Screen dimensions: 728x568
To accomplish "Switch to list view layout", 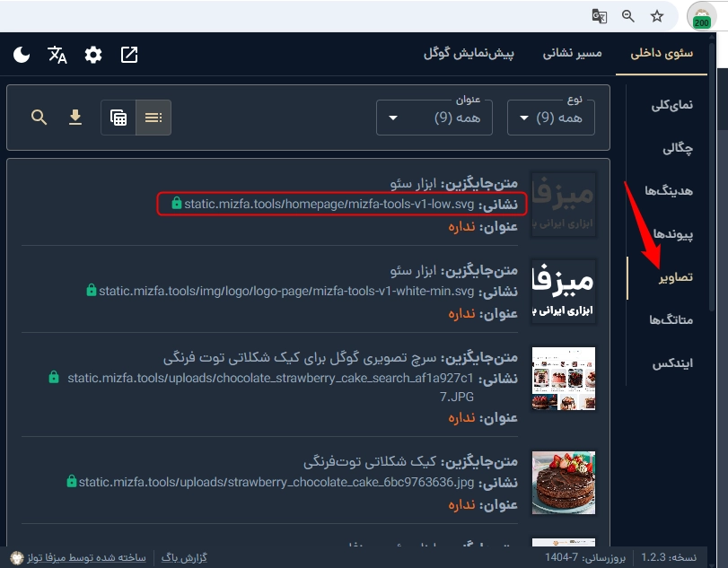I will tap(153, 118).
